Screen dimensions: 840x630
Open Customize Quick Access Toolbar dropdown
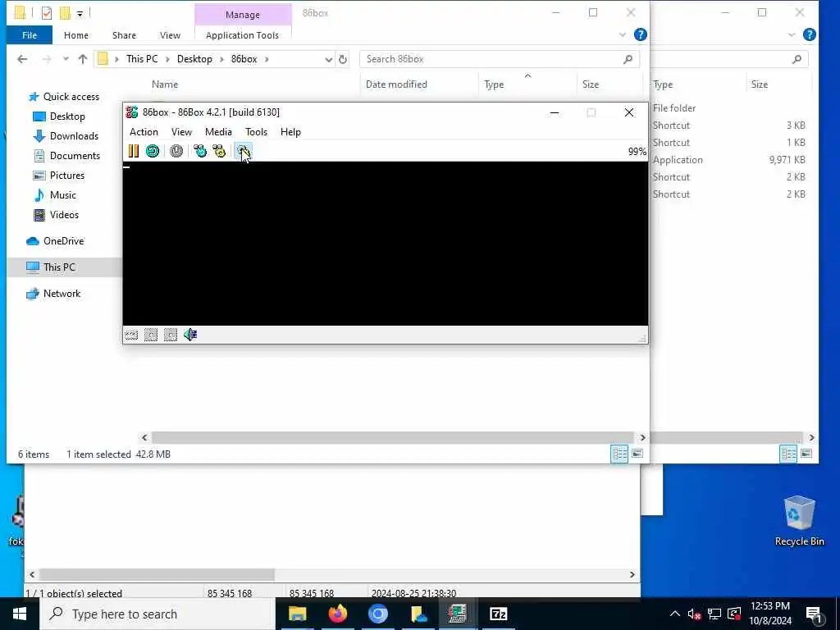[80, 13]
